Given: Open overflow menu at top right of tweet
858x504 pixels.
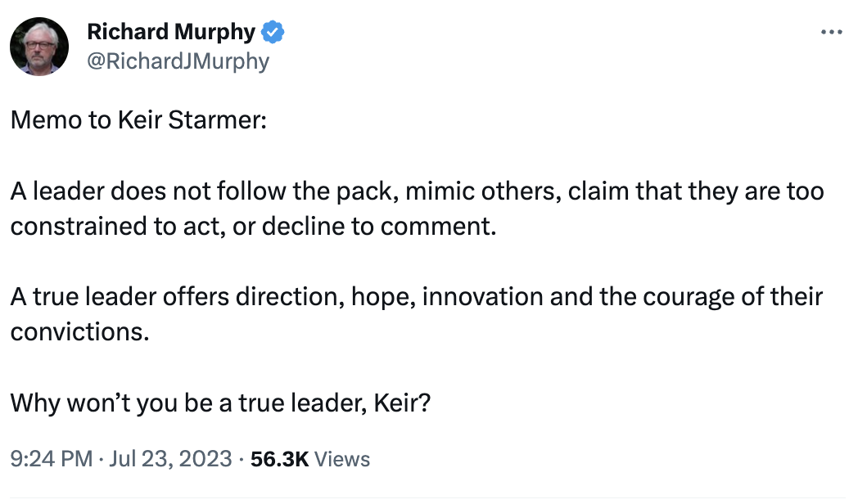Looking at the screenshot, I should click(832, 31).
